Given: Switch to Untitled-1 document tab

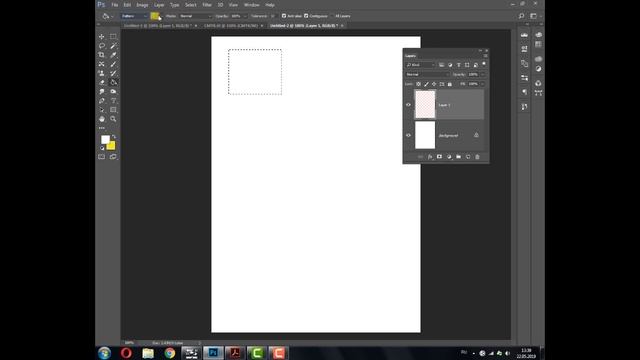Looking at the screenshot, I should [x=158, y=26].
